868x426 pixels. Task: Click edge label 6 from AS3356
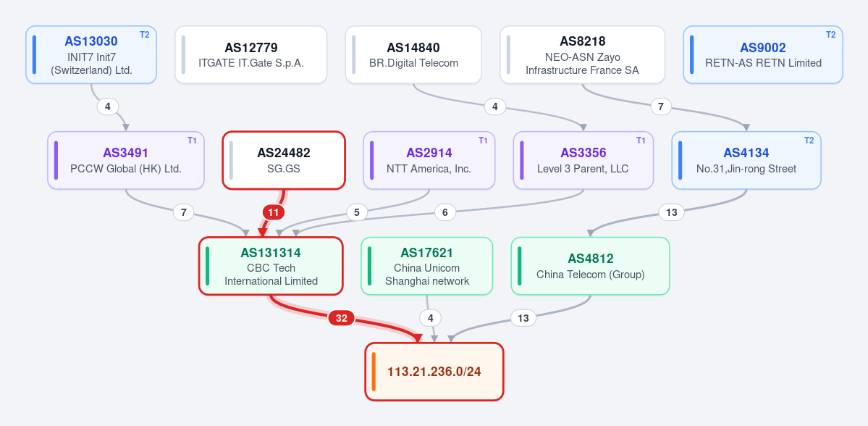pos(445,212)
